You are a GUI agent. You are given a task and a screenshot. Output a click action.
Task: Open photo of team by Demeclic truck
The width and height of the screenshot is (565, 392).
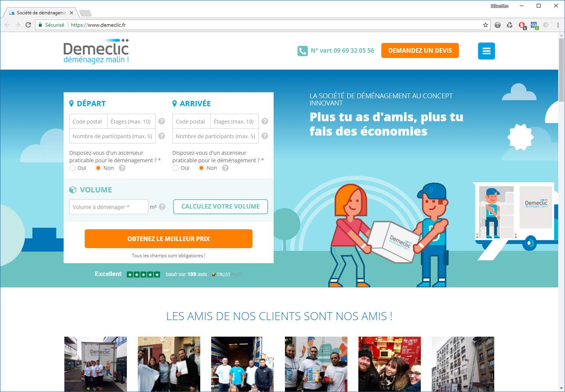[x=96, y=364]
